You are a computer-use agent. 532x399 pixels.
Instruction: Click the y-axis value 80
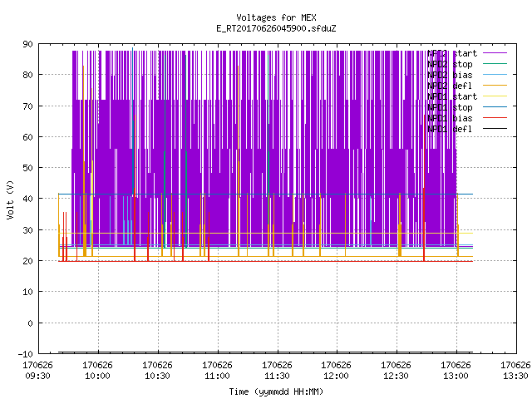[27, 75]
